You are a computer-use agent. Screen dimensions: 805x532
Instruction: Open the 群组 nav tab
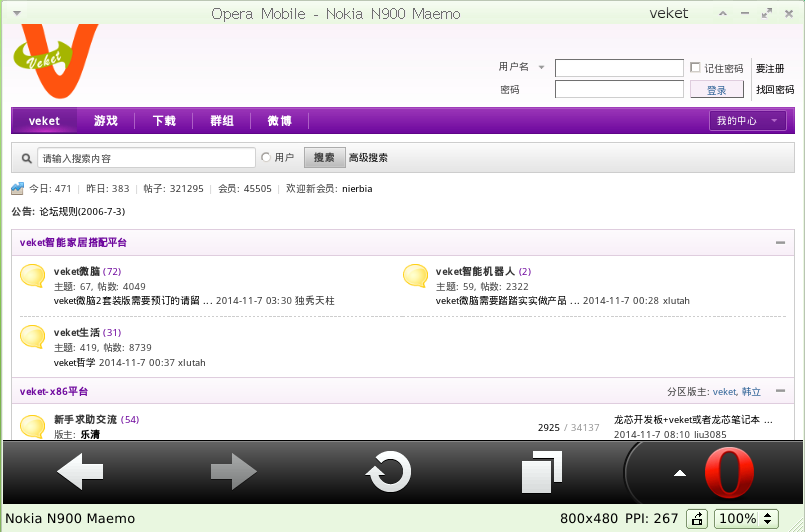(x=222, y=121)
